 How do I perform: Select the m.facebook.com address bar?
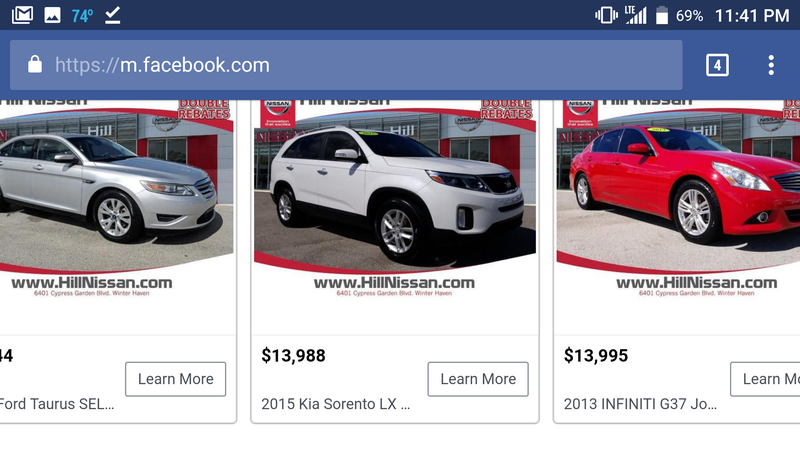click(x=346, y=65)
